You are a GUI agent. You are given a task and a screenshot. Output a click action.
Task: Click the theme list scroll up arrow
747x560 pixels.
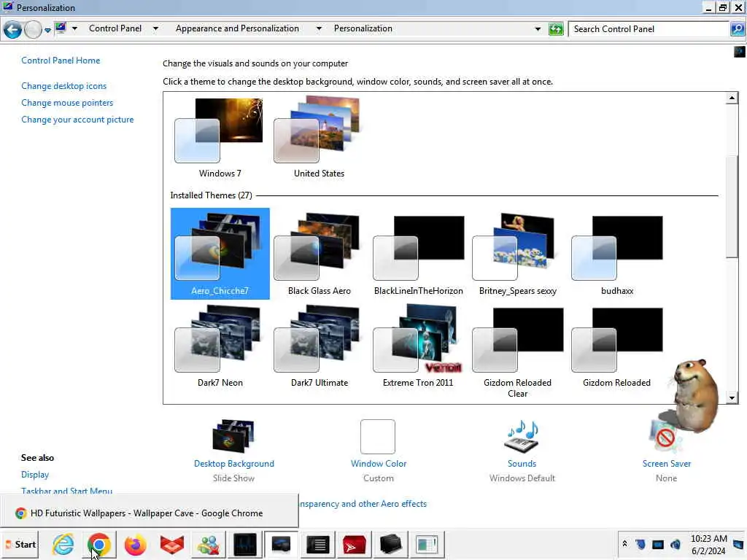(732, 98)
